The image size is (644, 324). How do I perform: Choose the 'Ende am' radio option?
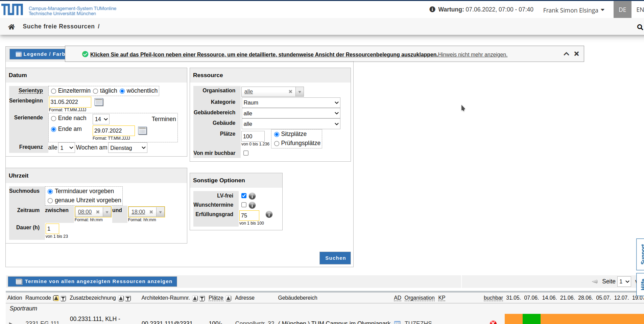[53, 130]
